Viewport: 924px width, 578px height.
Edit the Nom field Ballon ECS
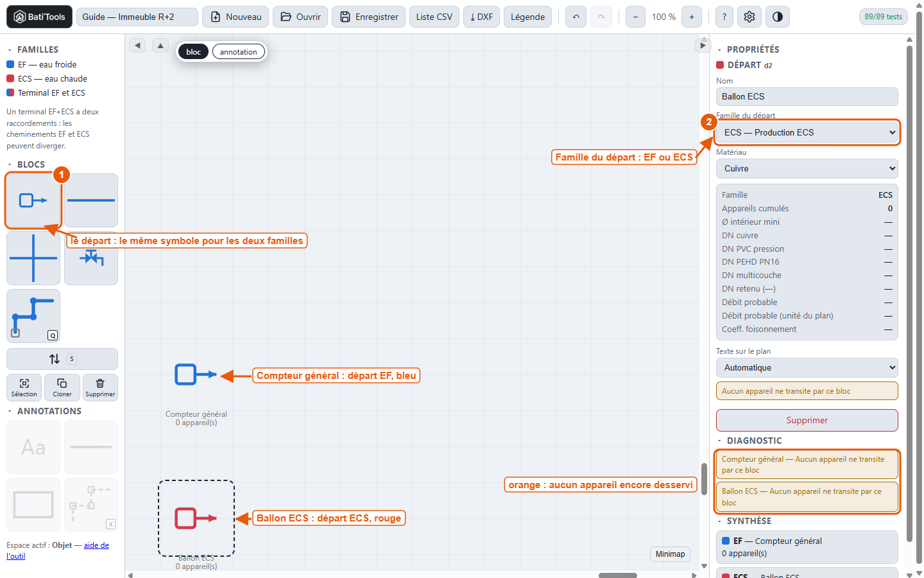pyautogui.click(x=807, y=96)
